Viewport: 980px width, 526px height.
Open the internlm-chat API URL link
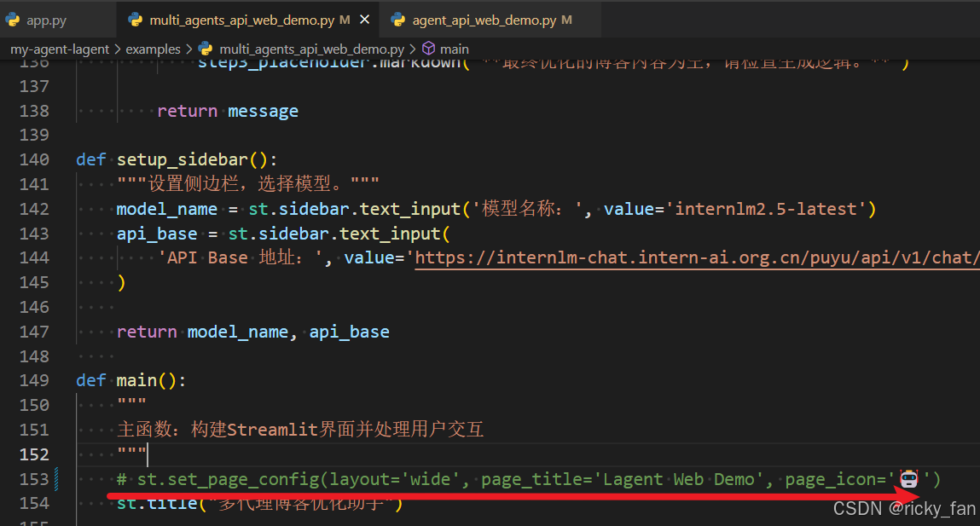pyautogui.click(x=696, y=258)
